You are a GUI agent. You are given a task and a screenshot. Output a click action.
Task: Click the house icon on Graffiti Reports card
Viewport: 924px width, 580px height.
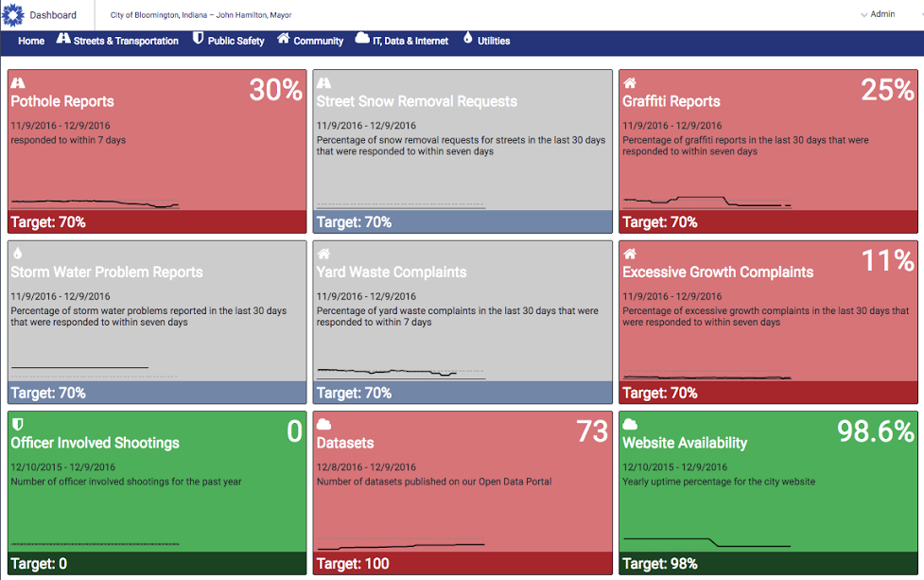click(x=630, y=83)
